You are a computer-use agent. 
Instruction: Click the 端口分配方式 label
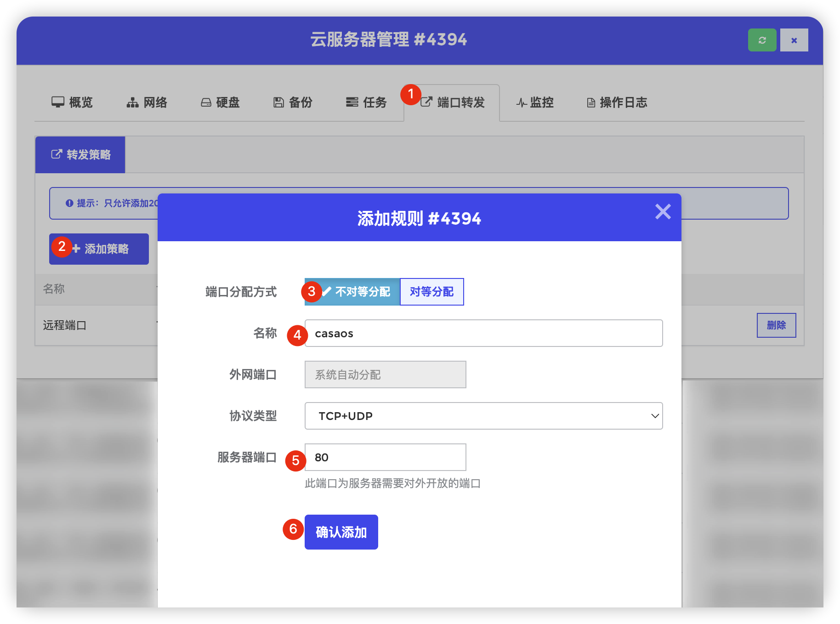241,292
